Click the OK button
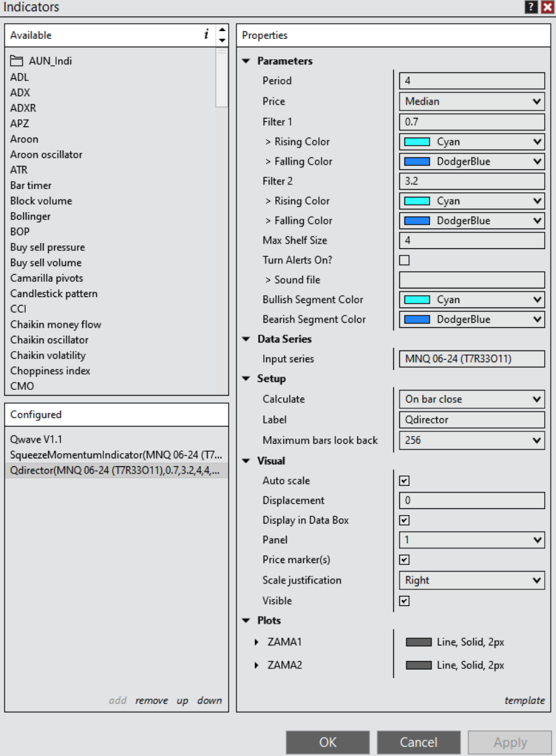556x756 pixels. click(x=328, y=742)
